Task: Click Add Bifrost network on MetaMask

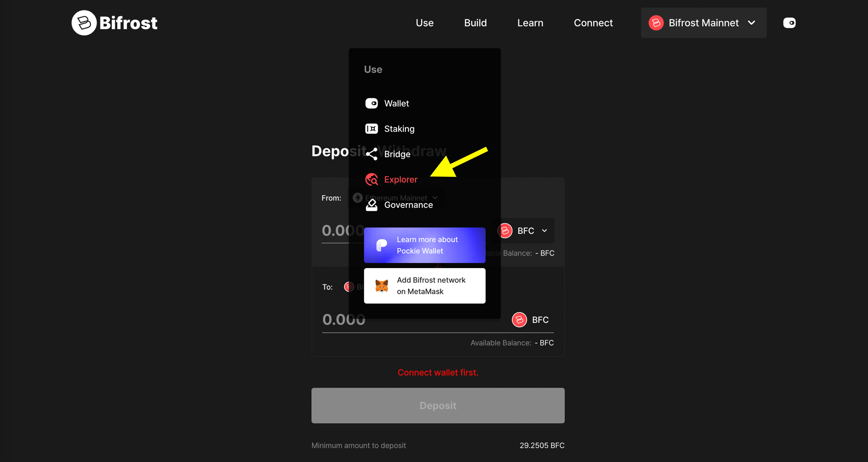Action: click(431, 285)
